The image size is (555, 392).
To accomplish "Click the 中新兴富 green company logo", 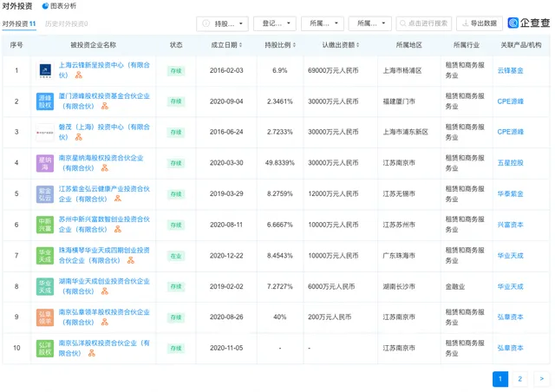I will (x=45, y=225).
